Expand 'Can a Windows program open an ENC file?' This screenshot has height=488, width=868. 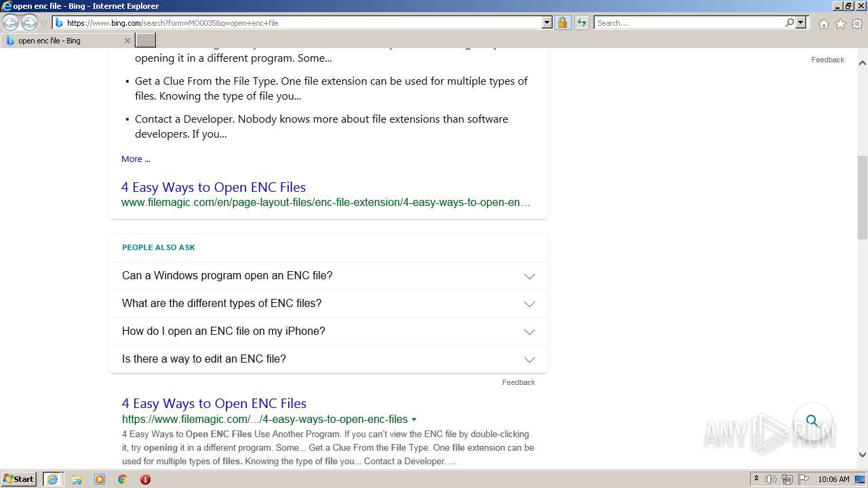coord(328,276)
